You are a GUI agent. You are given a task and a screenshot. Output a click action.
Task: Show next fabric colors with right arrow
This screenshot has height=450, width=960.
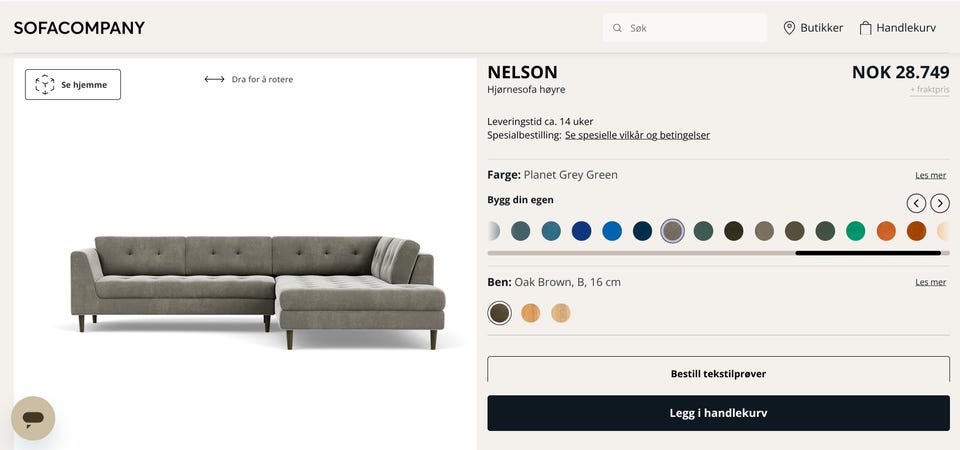pos(940,203)
